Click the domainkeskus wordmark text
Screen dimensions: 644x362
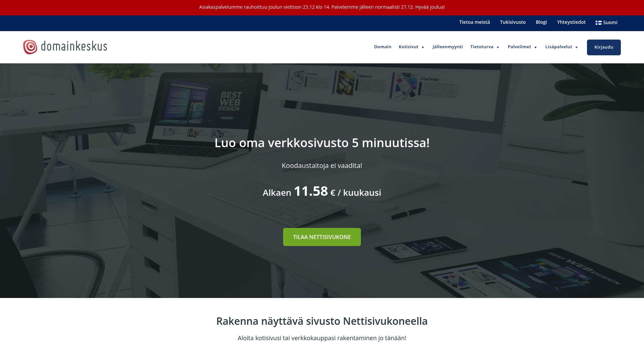[74, 47]
